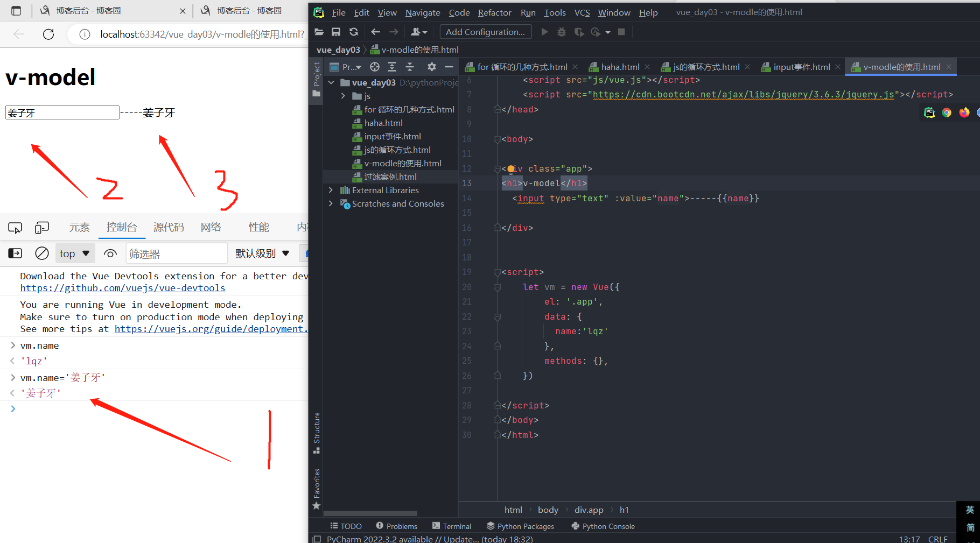Open Python Console tool window

(x=603, y=526)
